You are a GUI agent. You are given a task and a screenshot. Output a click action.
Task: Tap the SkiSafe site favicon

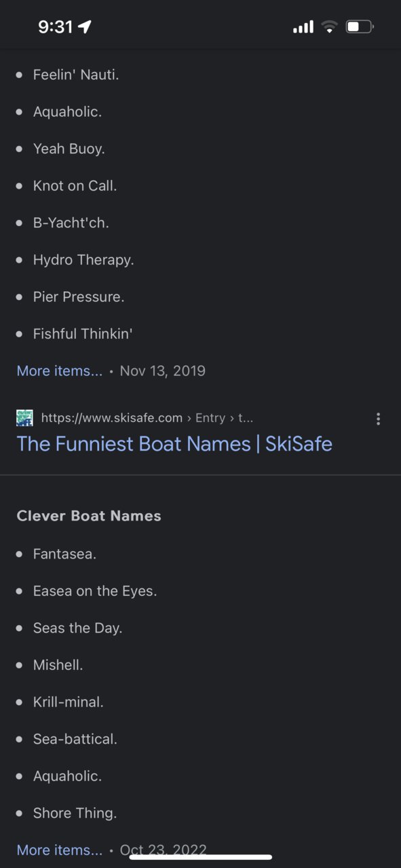(x=24, y=418)
